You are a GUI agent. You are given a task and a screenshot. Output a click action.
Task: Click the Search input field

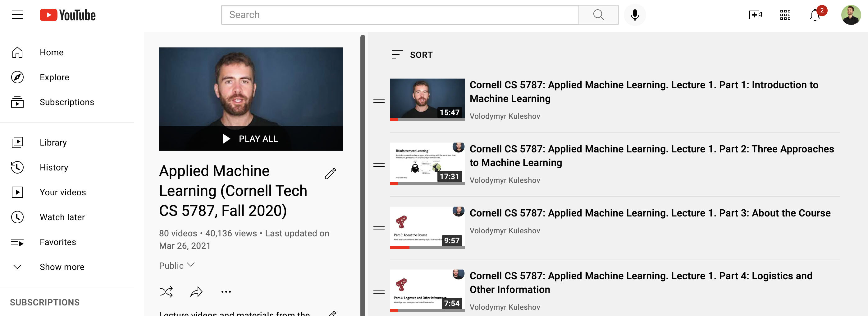(x=400, y=15)
